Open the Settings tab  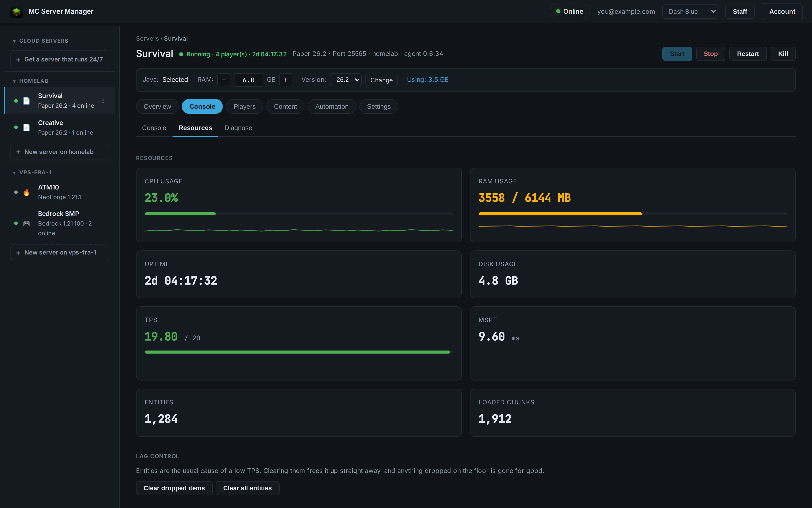379,106
